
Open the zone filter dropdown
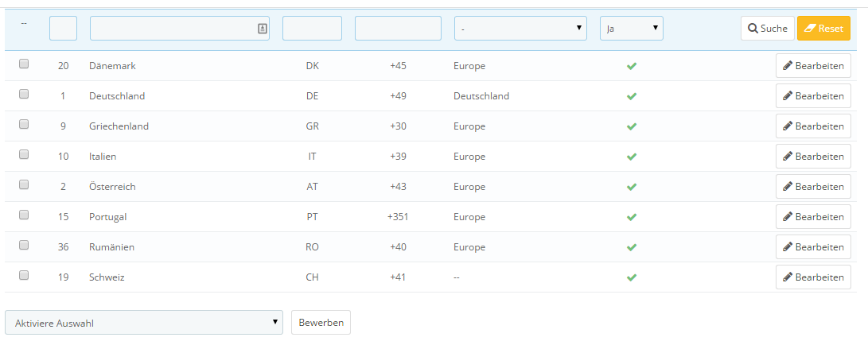[x=520, y=28]
